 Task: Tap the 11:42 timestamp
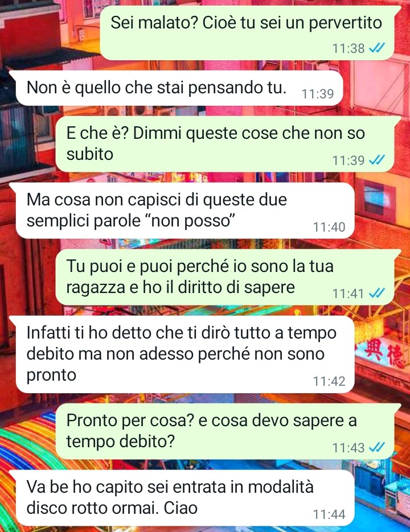coord(329,381)
